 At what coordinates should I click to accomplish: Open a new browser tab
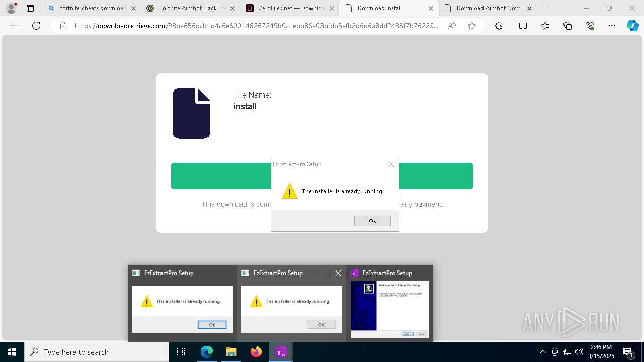(x=546, y=8)
